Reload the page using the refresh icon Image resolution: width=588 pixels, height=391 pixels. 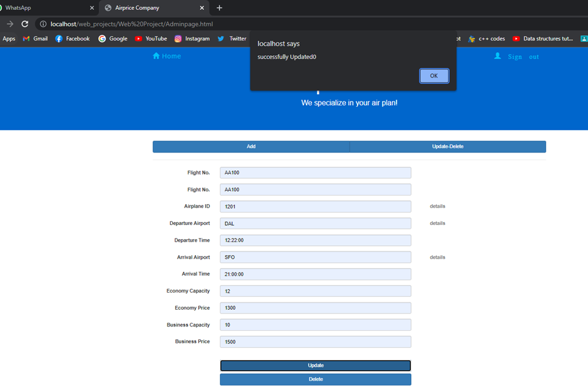(x=25, y=23)
